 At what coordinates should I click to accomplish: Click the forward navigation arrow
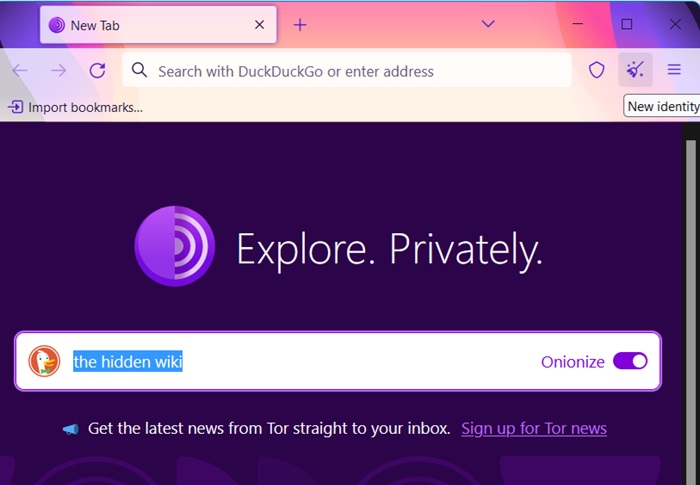(x=58, y=71)
